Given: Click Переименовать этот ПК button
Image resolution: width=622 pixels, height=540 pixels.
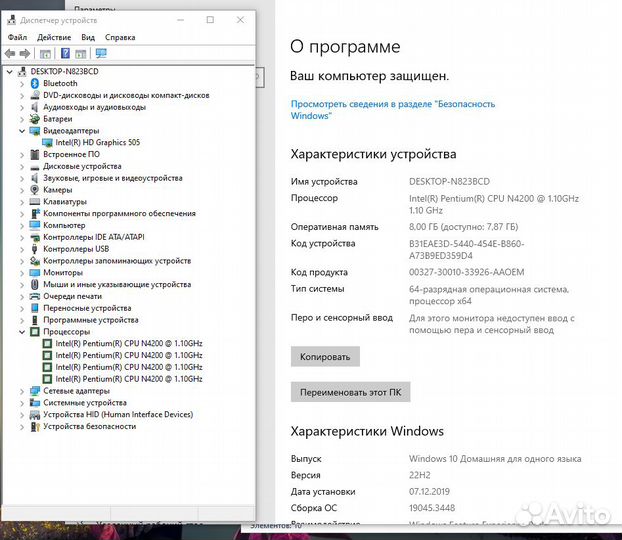Looking at the screenshot, I should pos(350,392).
